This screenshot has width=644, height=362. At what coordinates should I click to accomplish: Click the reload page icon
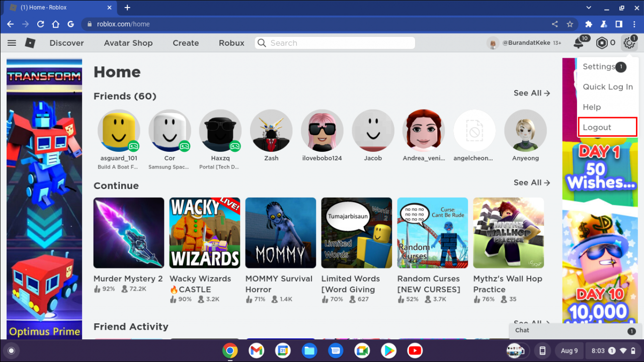[40, 24]
